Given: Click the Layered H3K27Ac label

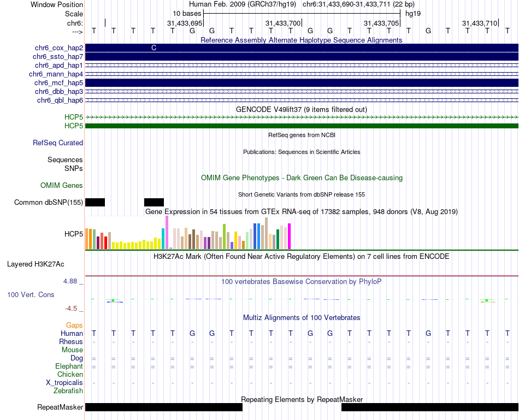Looking at the screenshot, I should point(36,264).
